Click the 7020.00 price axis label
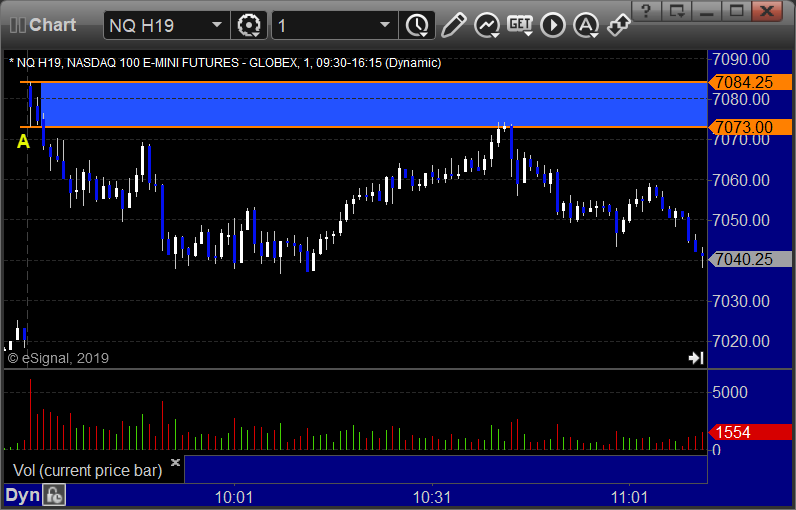This screenshot has height=510, width=796. click(x=741, y=341)
